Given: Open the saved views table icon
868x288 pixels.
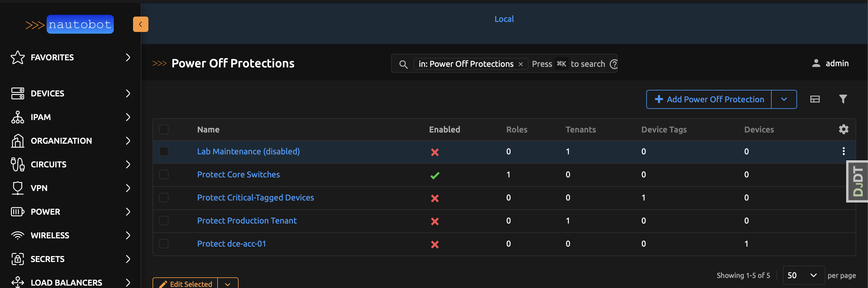Looking at the screenshot, I should click(x=815, y=99).
